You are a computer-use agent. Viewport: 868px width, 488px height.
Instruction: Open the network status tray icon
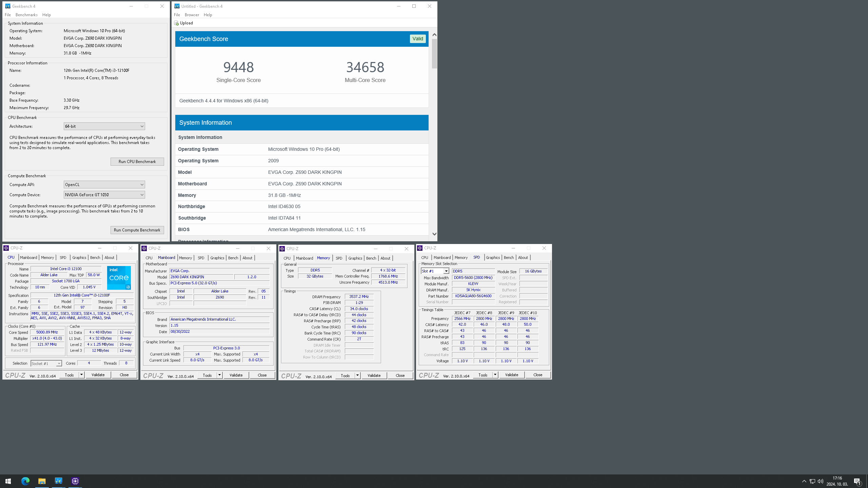tap(812, 481)
